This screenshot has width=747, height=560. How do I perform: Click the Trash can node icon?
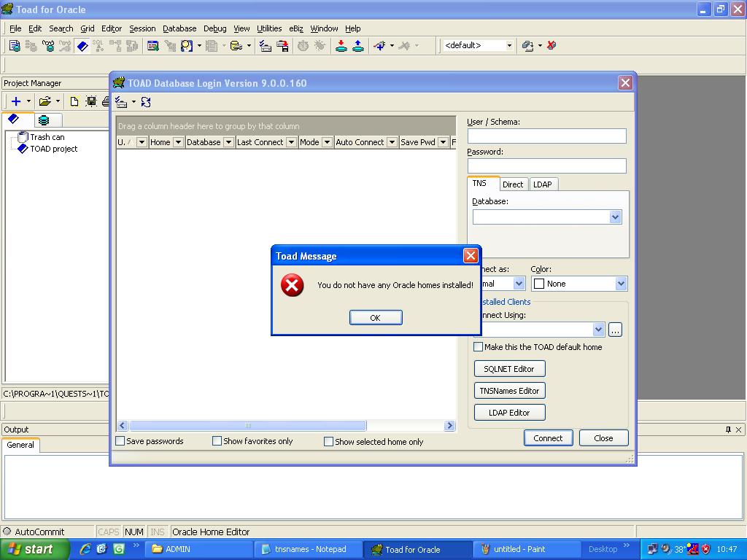23,137
